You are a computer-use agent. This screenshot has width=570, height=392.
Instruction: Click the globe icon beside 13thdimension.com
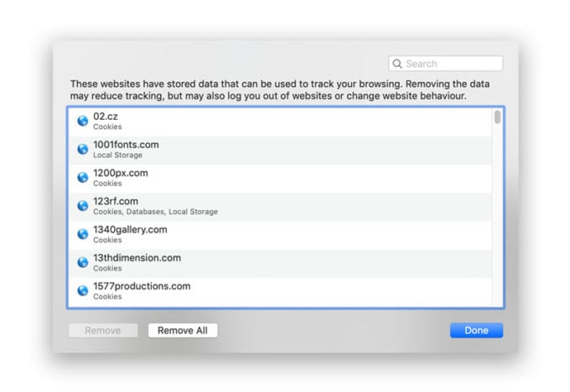tap(83, 262)
